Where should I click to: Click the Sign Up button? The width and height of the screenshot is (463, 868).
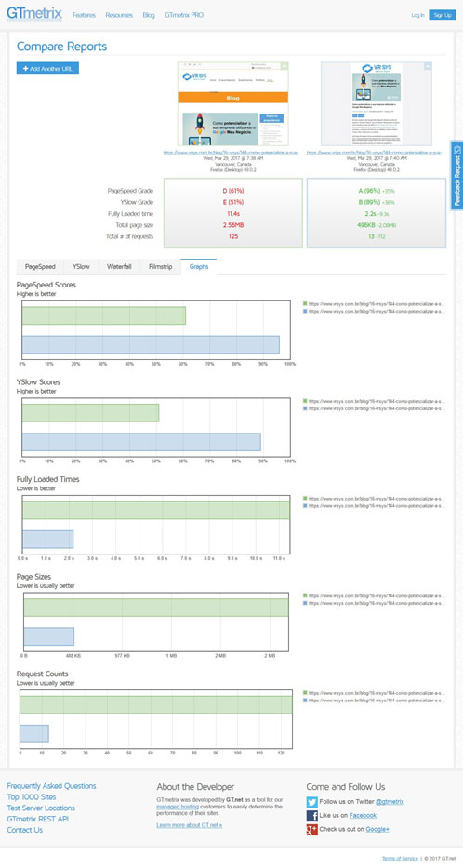443,15
